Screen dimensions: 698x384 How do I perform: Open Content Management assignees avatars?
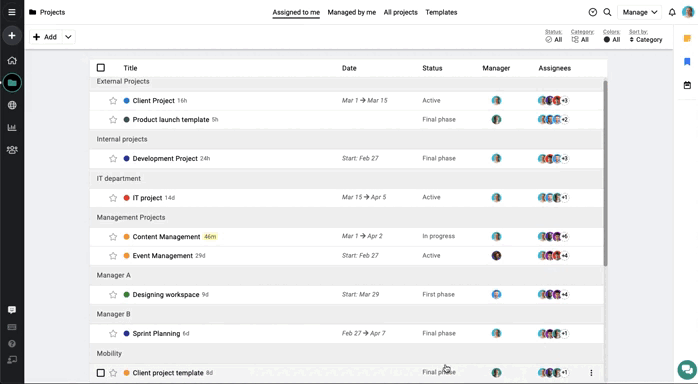[x=553, y=236]
